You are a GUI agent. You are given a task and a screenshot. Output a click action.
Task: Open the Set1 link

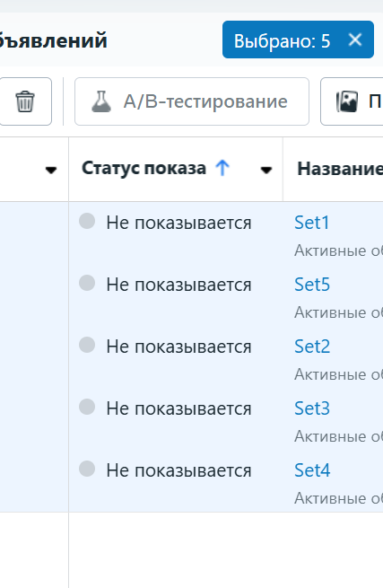click(312, 223)
